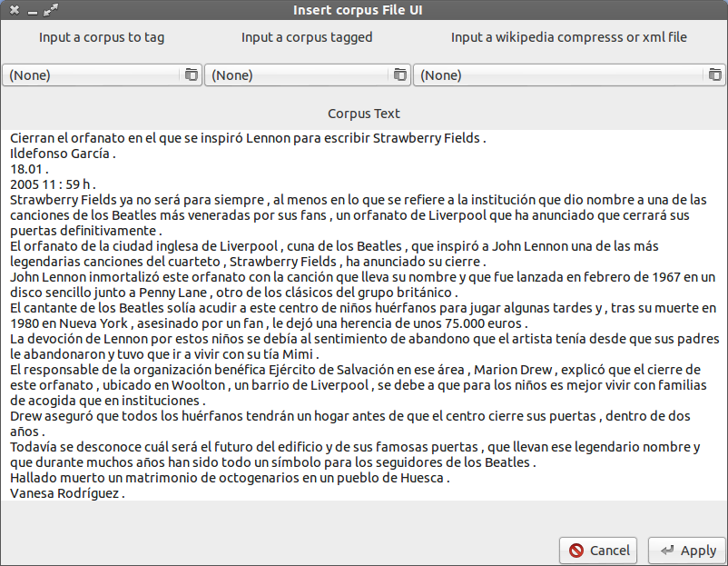
Task: Open the (None) selector for the wikipedia file
Action: [558, 75]
